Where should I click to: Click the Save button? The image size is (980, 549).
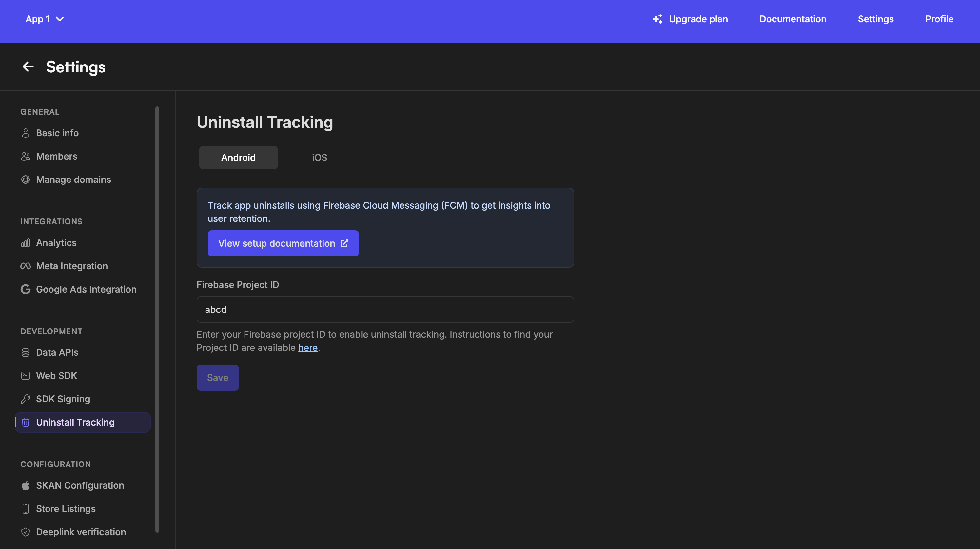pyautogui.click(x=217, y=378)
